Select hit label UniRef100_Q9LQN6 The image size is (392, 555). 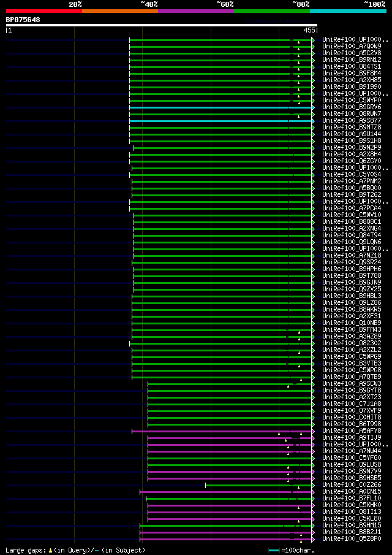352,242
